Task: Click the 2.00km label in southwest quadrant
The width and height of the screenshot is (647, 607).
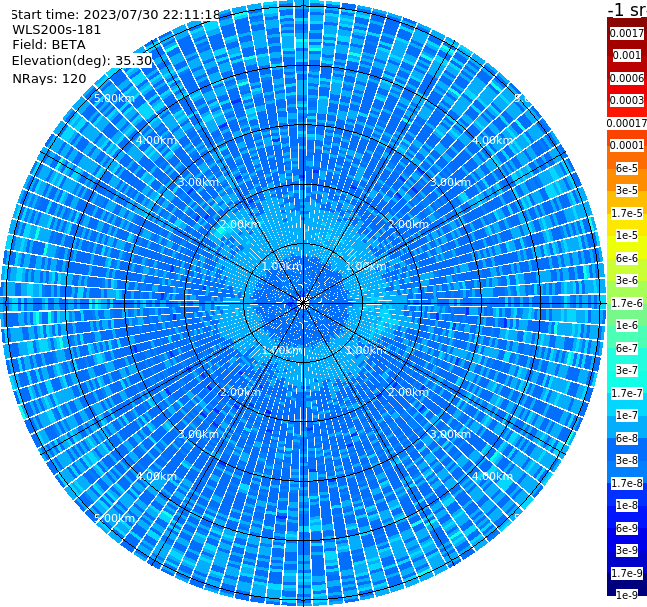Action: click(240, 392)
